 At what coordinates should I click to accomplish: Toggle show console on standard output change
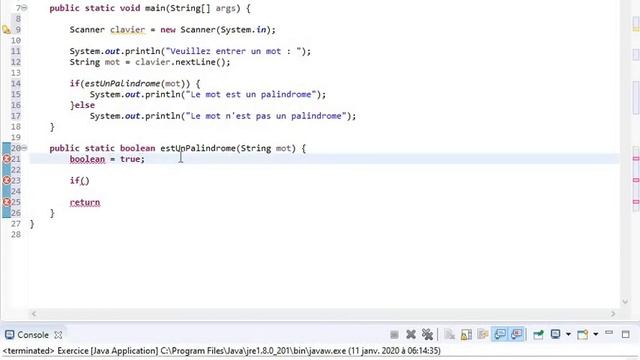click(500, 335)
